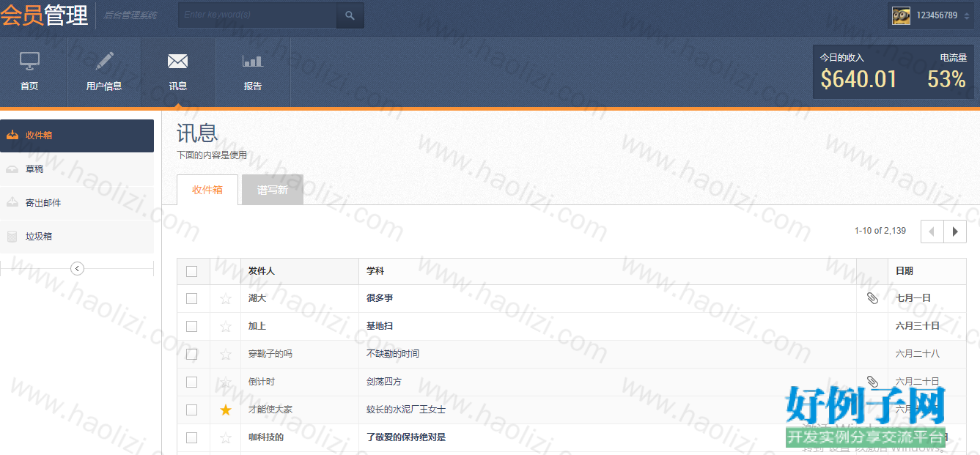Switch to the 谱写新 tab
The width and height of the screenshot is (980, 455).
point(273,190)
